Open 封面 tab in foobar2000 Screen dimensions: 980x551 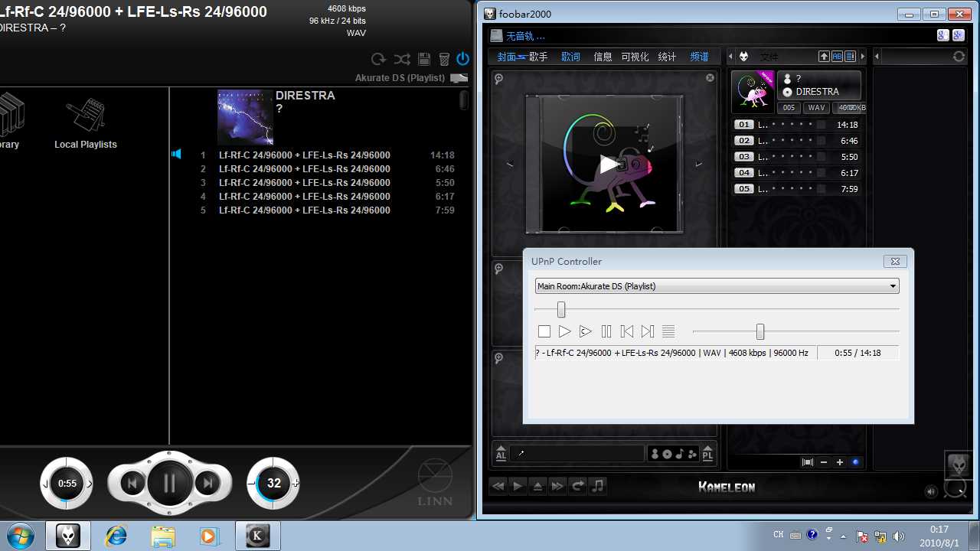point(507,57)
